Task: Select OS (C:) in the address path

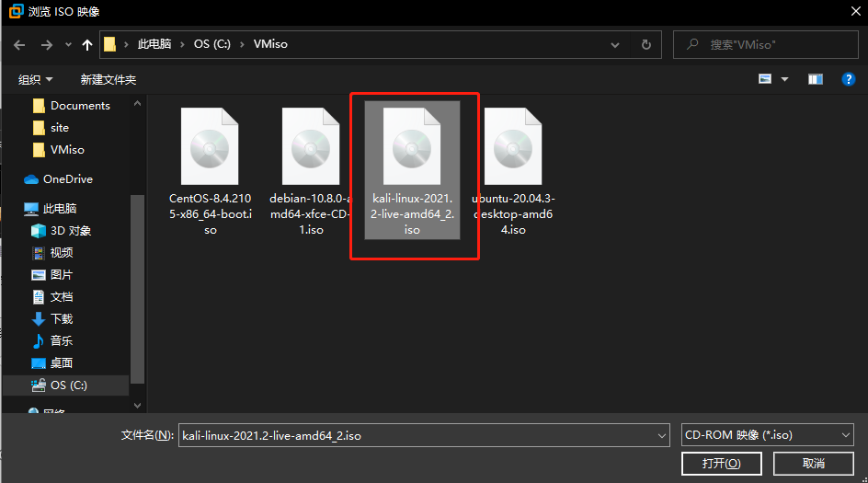Action: tap(212, 44)
